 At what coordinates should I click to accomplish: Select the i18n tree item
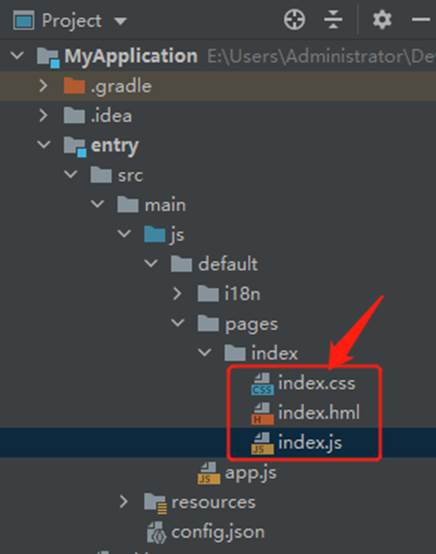[x=243, y=294]
